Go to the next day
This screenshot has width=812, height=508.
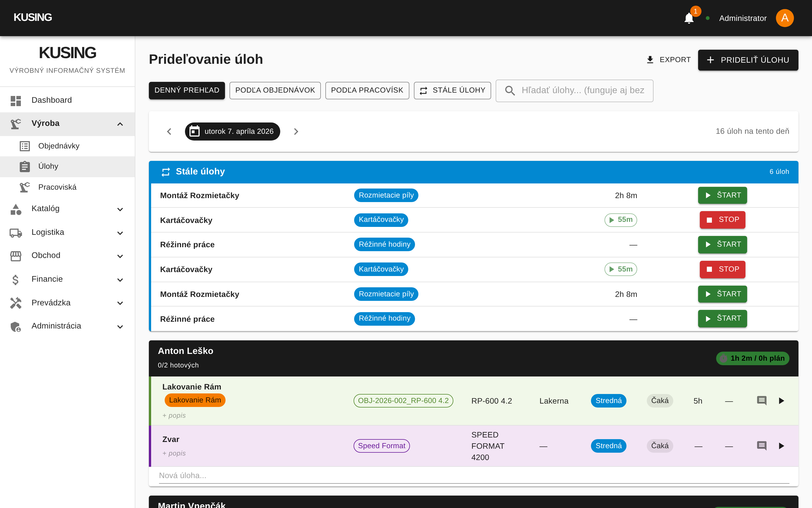click(296, 131)
